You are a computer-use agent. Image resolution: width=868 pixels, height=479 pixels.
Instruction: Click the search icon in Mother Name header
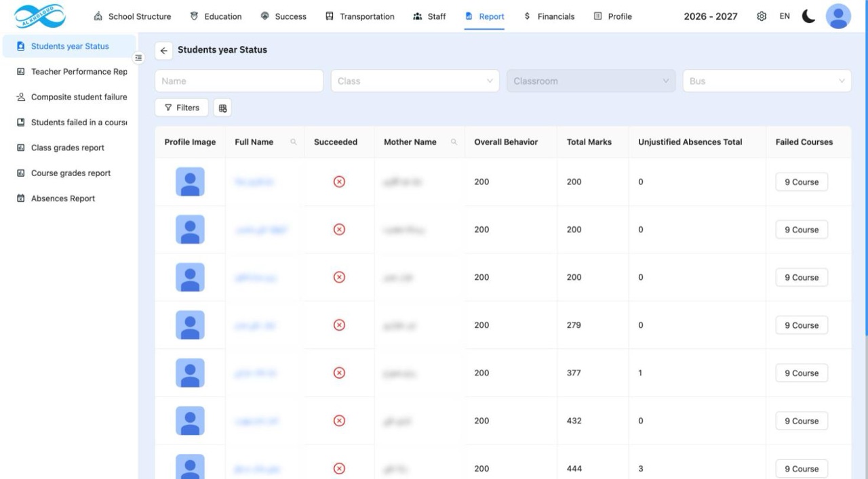(454, 142)
